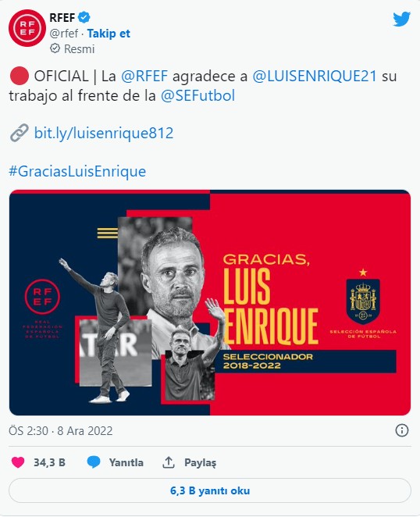Open the bit.ly/luisenrique812 link
This screenshot has width=420, height=517.
(104, 134)
